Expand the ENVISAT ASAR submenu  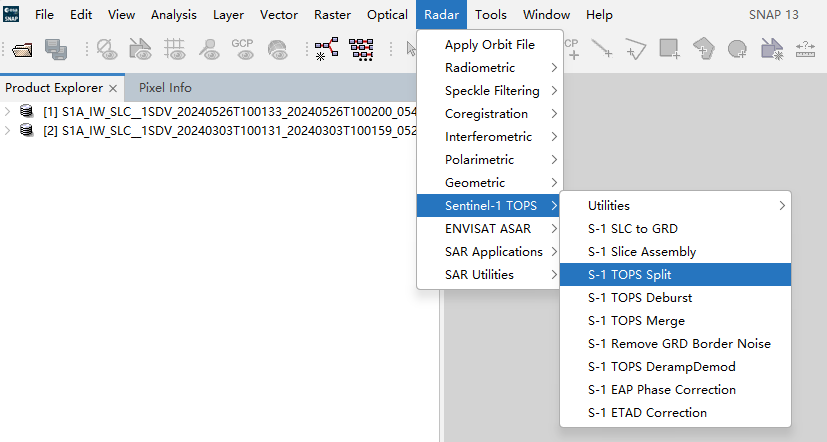click(x=490, y=228)
